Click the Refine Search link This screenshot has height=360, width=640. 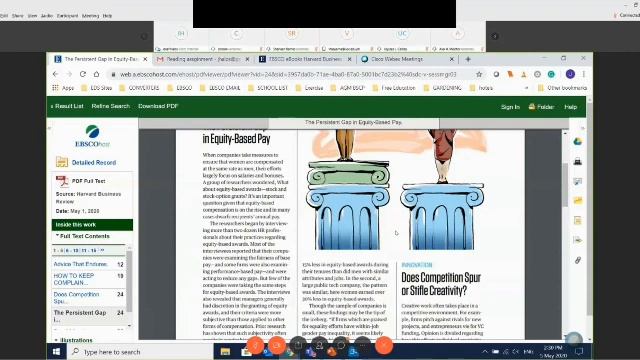tap(111, 106)
